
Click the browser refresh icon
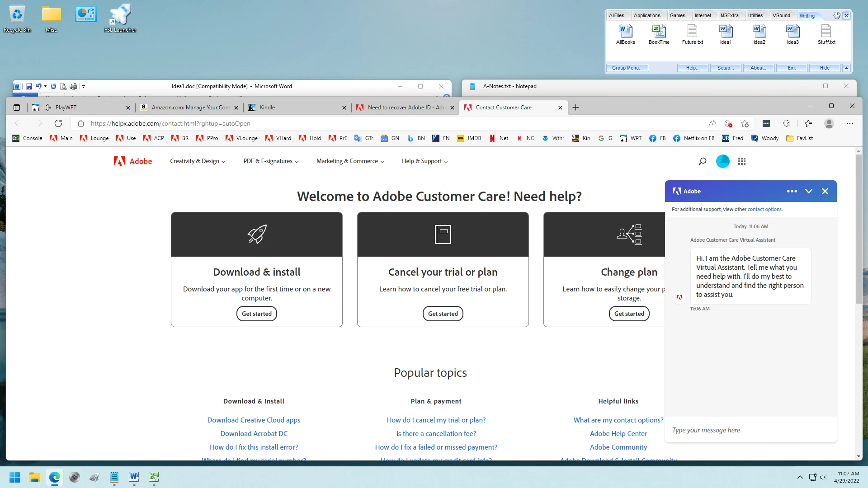click(x=58, y=123)
